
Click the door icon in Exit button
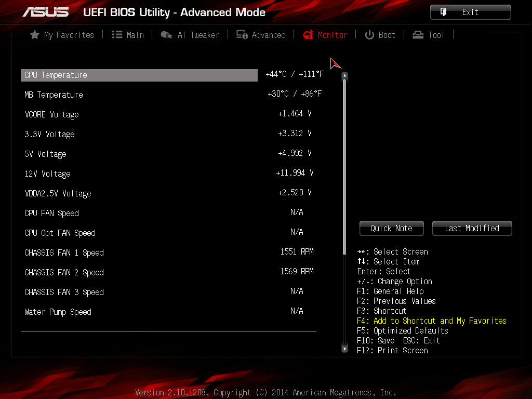[443, 12]
